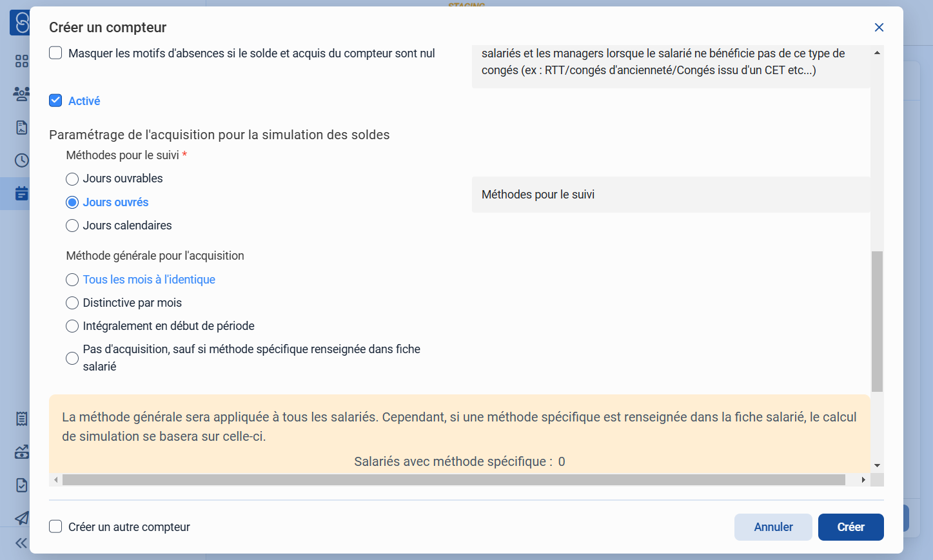Click the Créer un compteur dialog title
This screenshot has width=933, height=560.
point(108,27)
